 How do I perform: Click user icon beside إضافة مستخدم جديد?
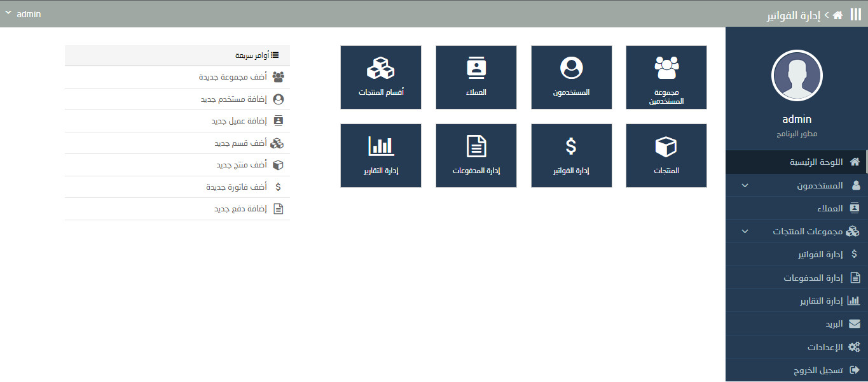pos(278,99)
